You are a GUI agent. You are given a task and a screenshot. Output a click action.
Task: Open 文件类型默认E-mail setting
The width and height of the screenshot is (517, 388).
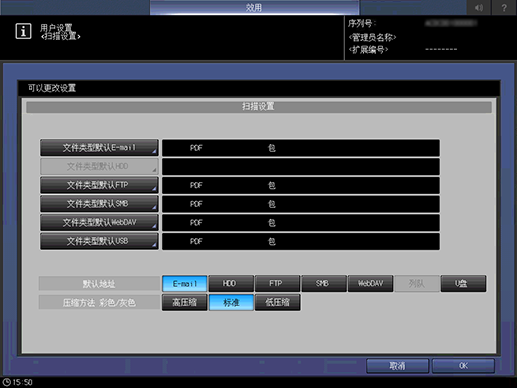(x=99, y=148)
